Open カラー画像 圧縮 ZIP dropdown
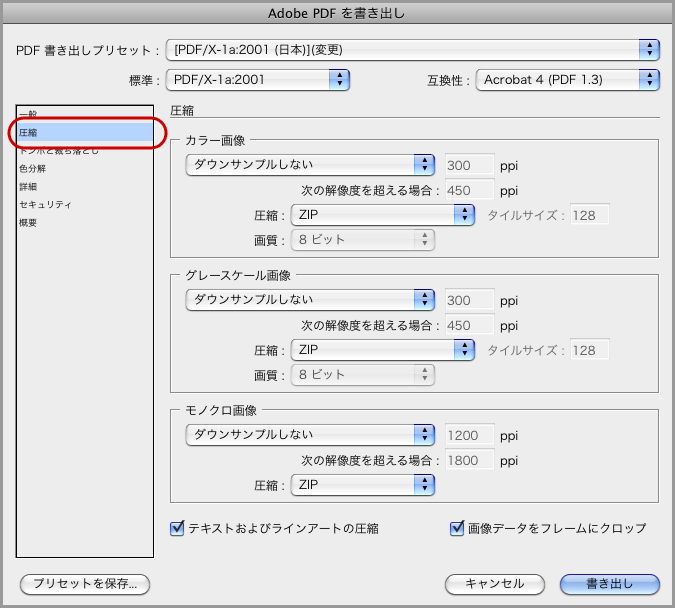 pyautogui.click(x=383, y=214)
